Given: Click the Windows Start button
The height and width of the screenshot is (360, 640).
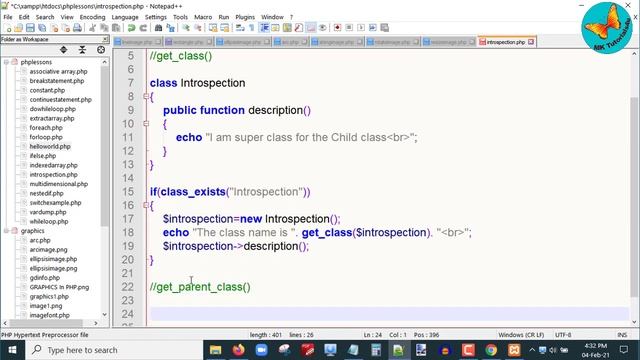Looking at the screenshot, I should [12, 350].
